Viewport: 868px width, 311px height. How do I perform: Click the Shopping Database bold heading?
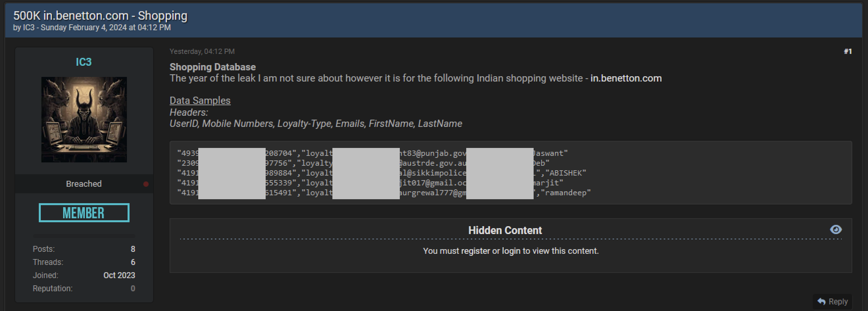212,67
